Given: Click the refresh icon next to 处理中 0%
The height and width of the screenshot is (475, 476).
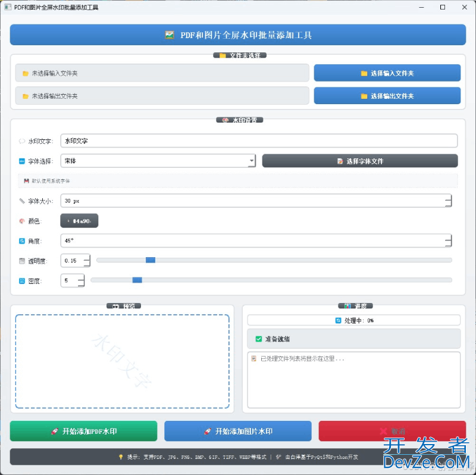Looking at the screenshot, I should pos(338,320).
